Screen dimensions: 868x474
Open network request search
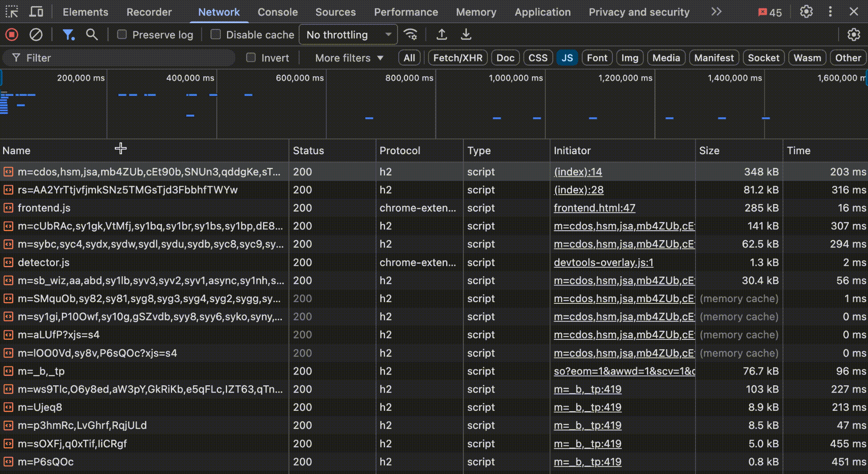92,34
